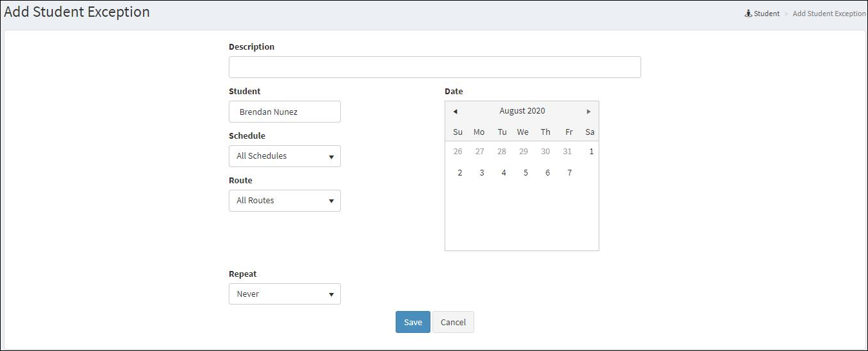Select July 27 in calendar

click(x=479, y=152)
